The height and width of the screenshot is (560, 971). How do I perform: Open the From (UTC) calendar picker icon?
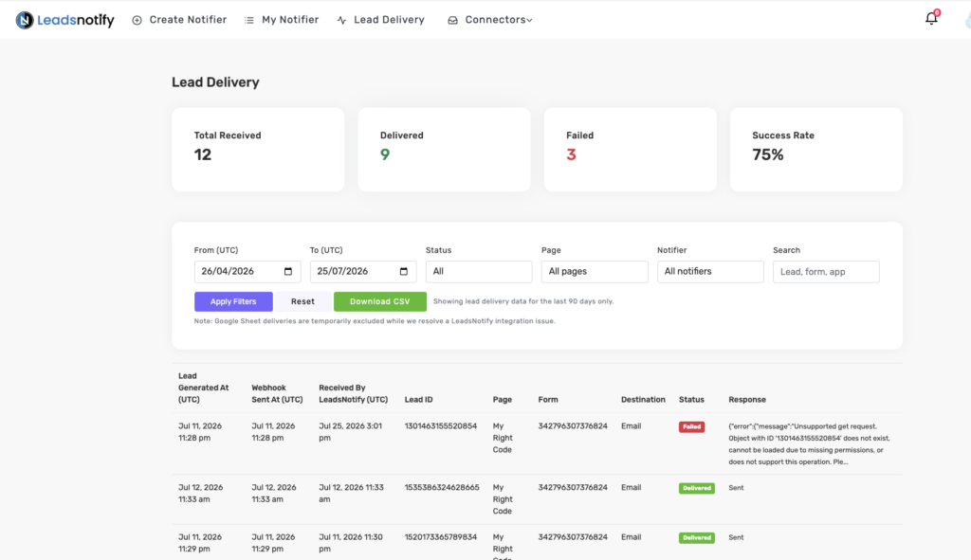click(288, 272)
